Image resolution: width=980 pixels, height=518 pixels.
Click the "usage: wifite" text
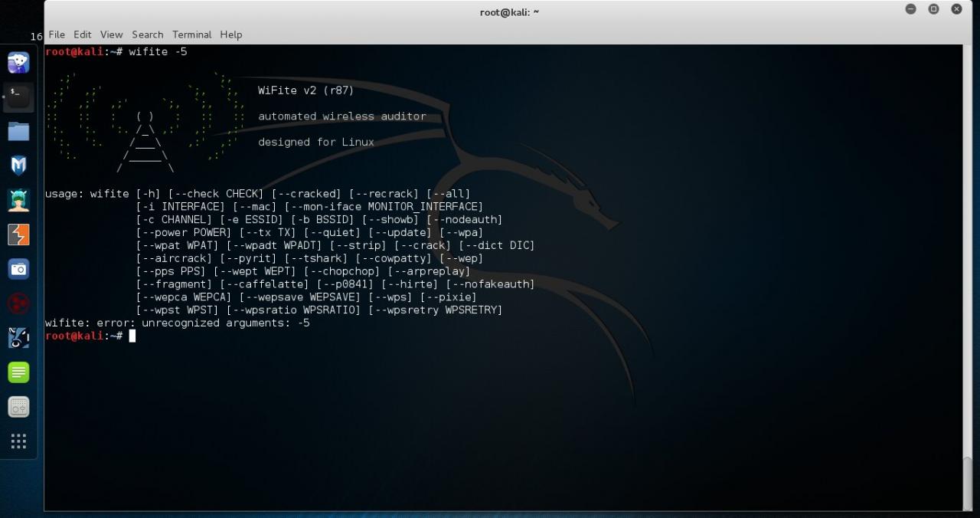(87, 194)
